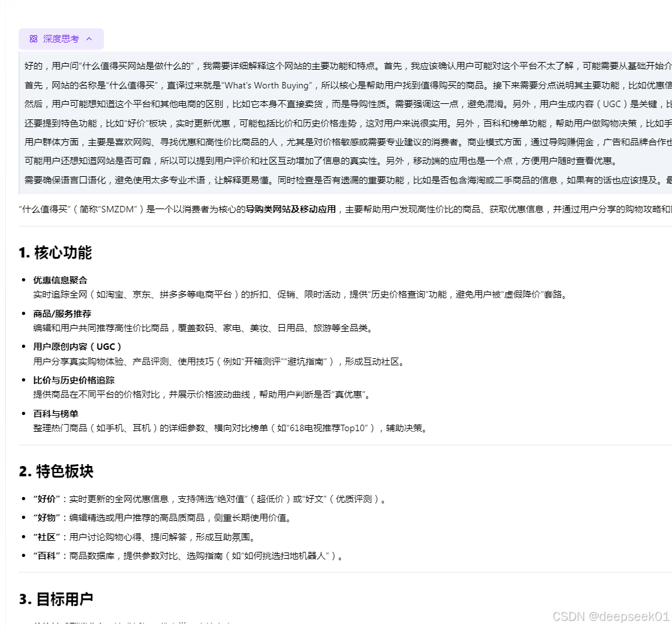Screen dimensions: 672x628
Task: Click the bullet title 比价与历史价格追踪
Action: tap(74, 380)
